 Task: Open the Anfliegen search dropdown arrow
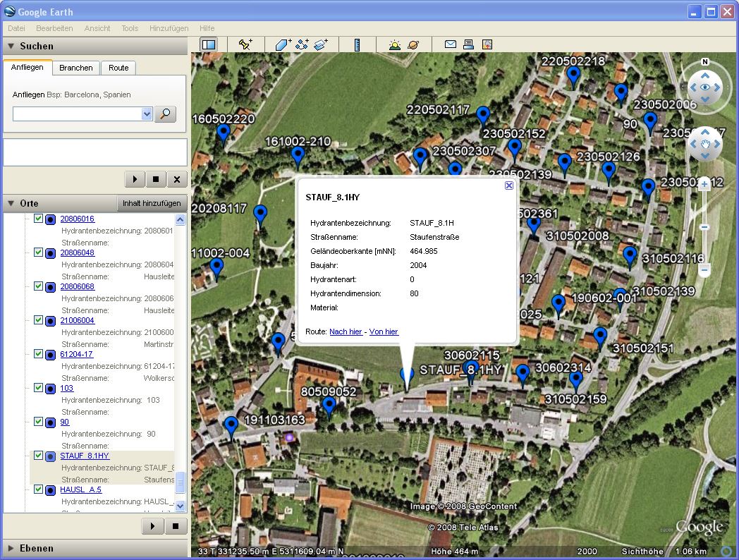[147, 114]
